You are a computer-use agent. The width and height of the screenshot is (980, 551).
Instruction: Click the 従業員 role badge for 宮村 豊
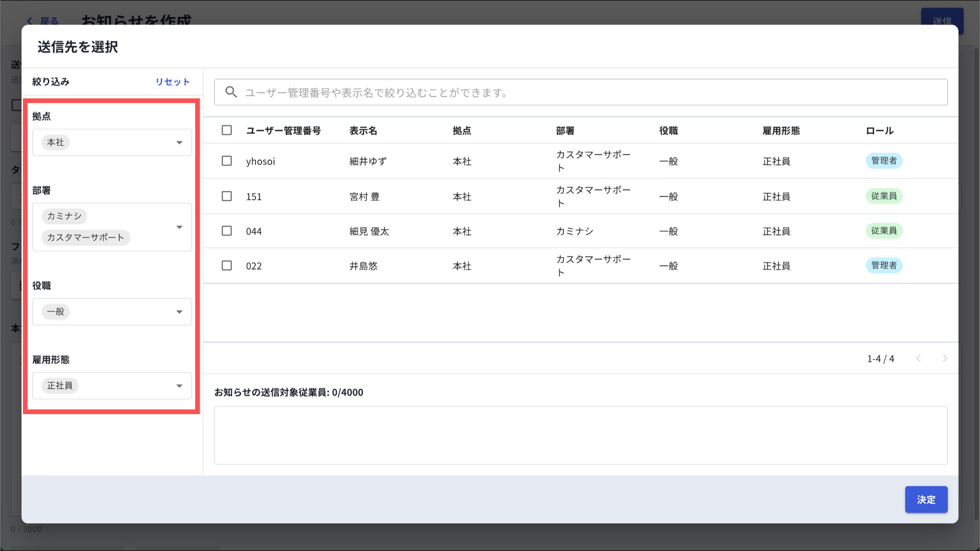click(883, 196)
